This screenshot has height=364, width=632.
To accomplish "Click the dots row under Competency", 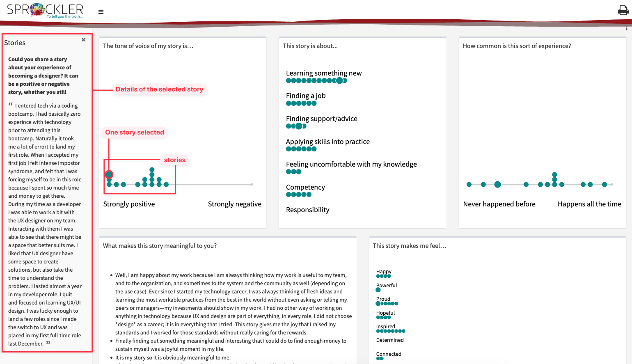I will pos(299,195).
